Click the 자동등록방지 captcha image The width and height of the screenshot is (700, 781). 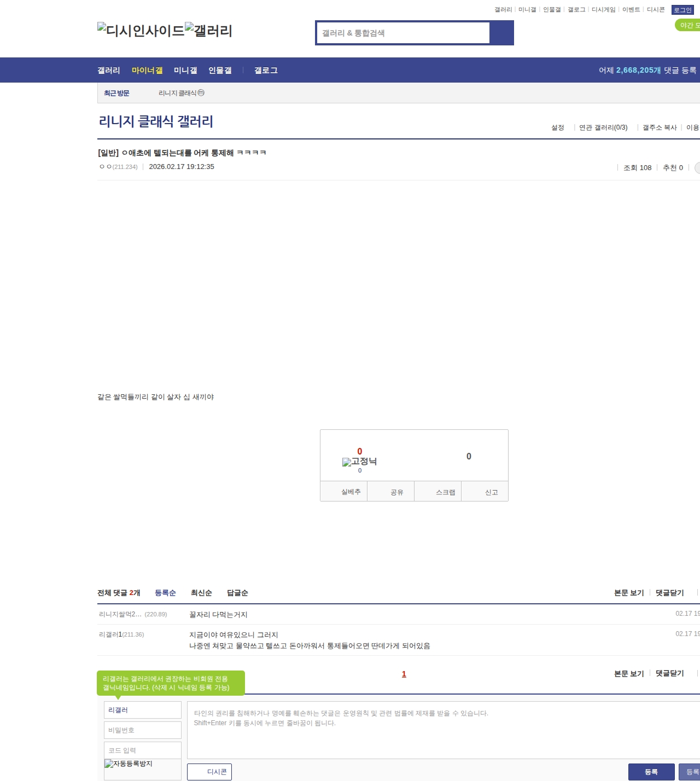[129, 764]
